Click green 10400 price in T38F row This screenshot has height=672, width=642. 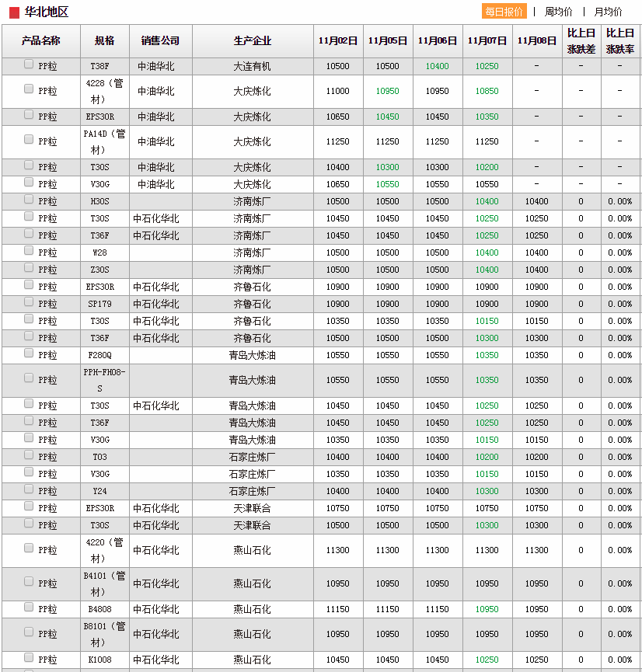click(x=438, y=67)
